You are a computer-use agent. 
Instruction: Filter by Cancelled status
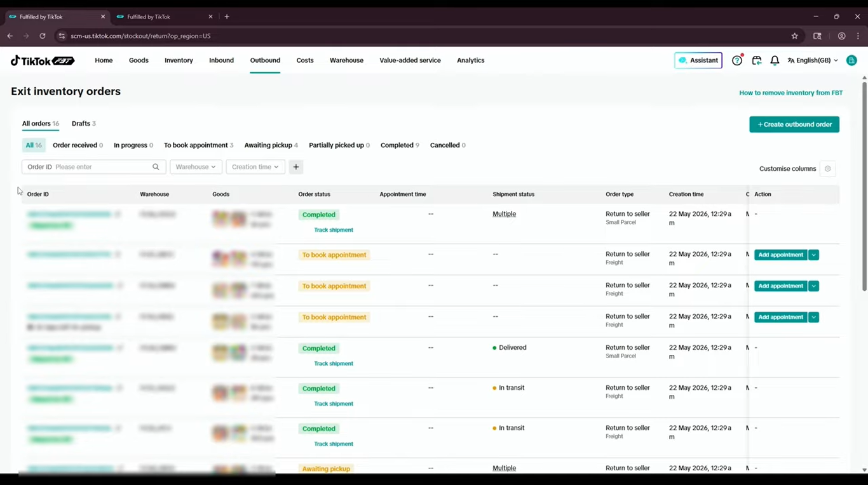(x=448, y=145)
